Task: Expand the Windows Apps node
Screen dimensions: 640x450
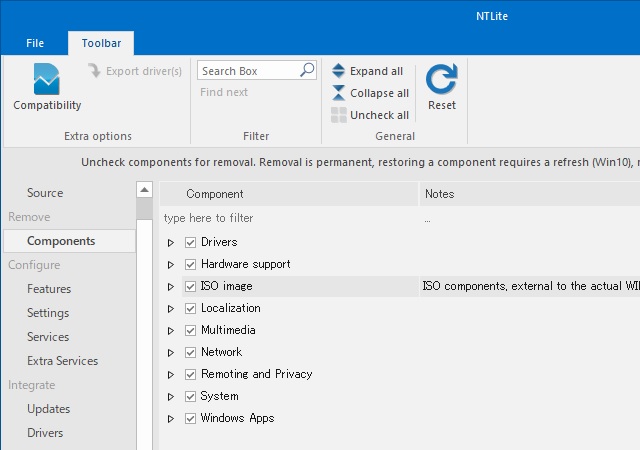Action: [x=171, y=419]
